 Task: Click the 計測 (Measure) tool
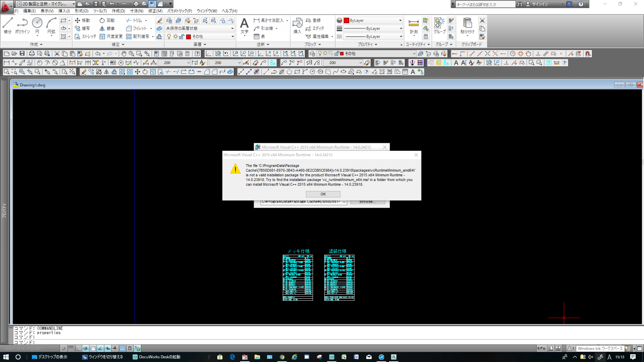(x=414, y=26)
